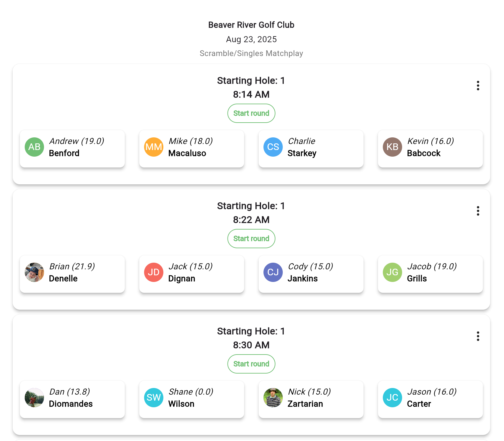Image resolution: width=504 pixels, height=441 pixels.
Task: Start round for the 8:22 AM tee time
Action: tap(251, 239)
